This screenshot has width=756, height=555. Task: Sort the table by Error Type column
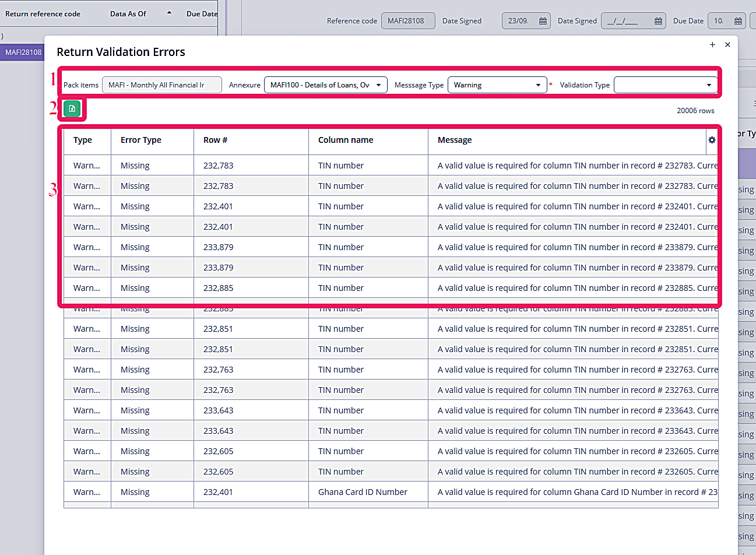(140, 140)
